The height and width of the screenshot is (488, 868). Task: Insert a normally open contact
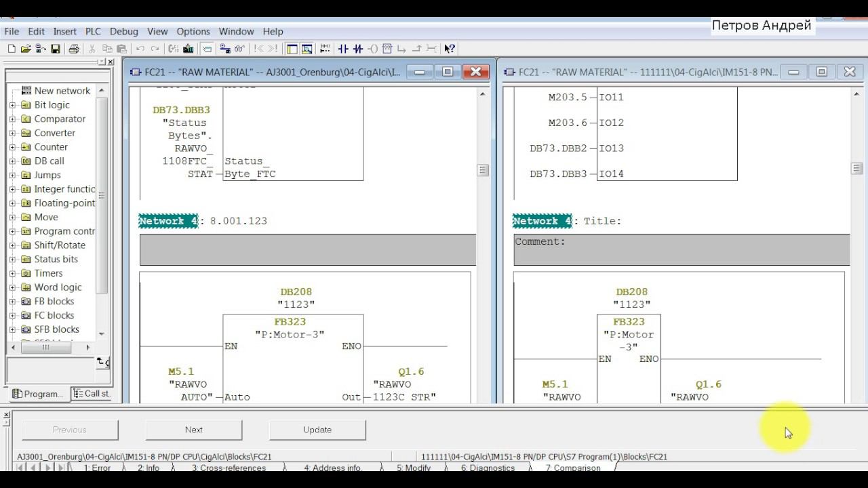pyautogui.click(x=343, y=49)
